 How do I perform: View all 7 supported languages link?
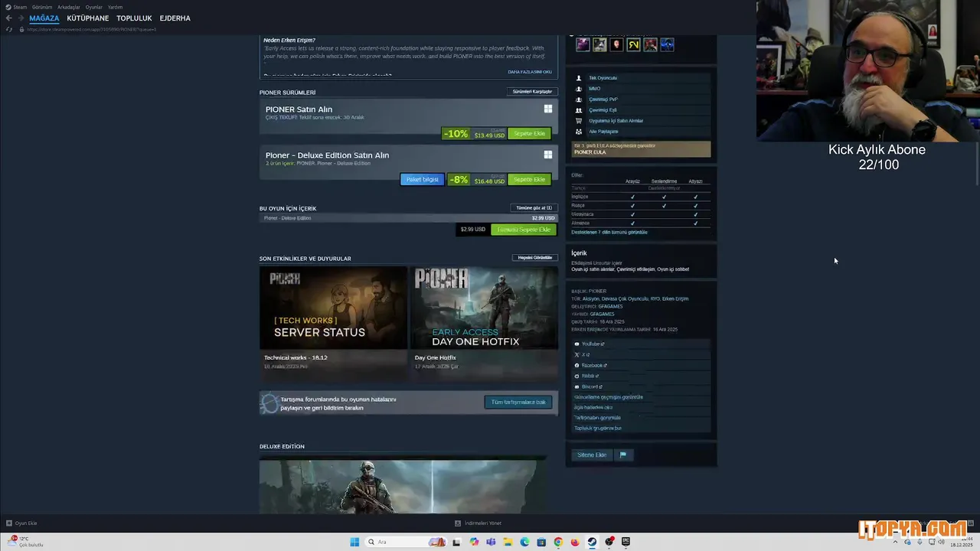[x=609, y=233]
